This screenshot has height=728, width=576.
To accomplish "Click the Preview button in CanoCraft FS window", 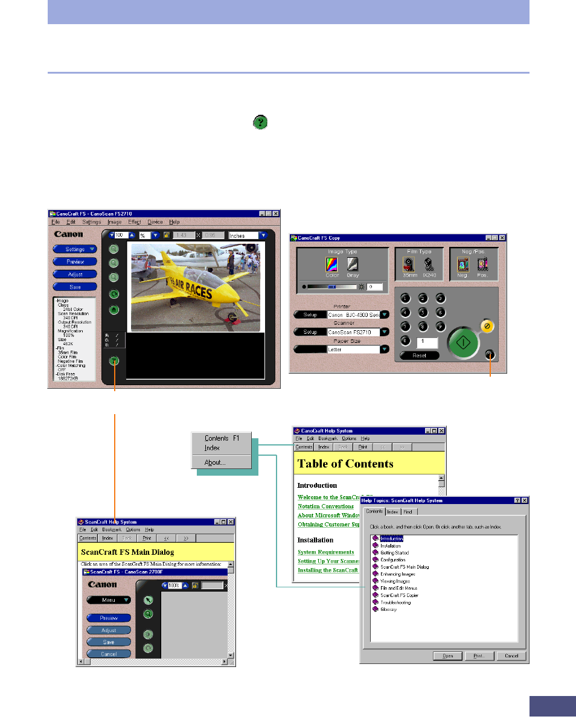I will click(x=75, y=261).
